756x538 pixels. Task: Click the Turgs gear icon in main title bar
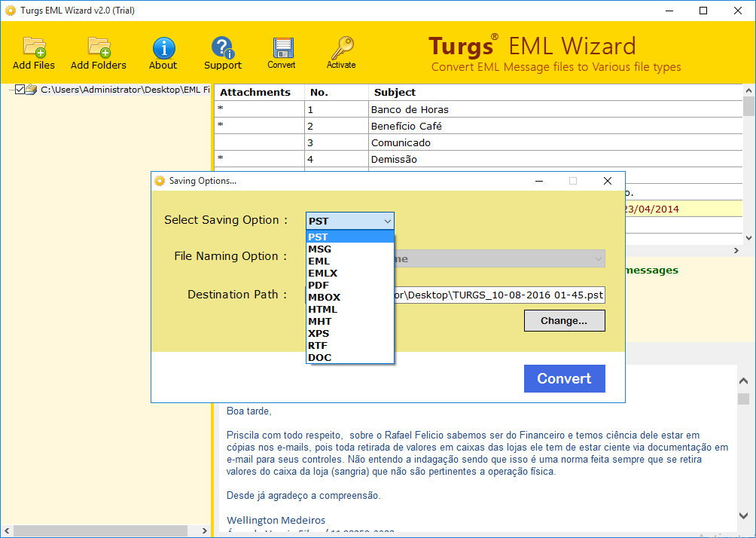[x=10, y=10]
